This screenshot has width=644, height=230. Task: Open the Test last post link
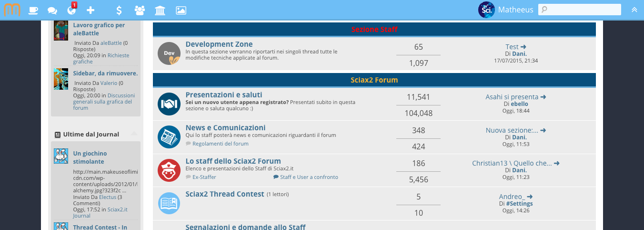pos(512,47)
